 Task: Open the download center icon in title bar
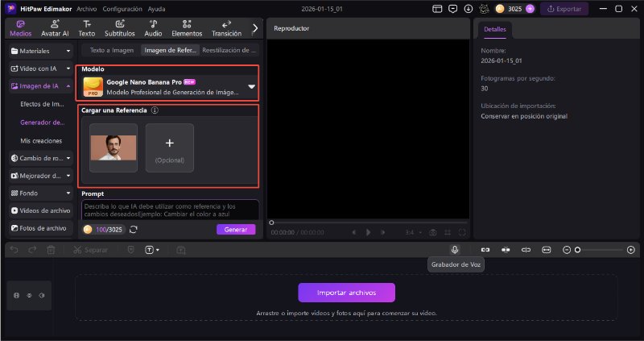pyautogui.click(x=469, y=9)
